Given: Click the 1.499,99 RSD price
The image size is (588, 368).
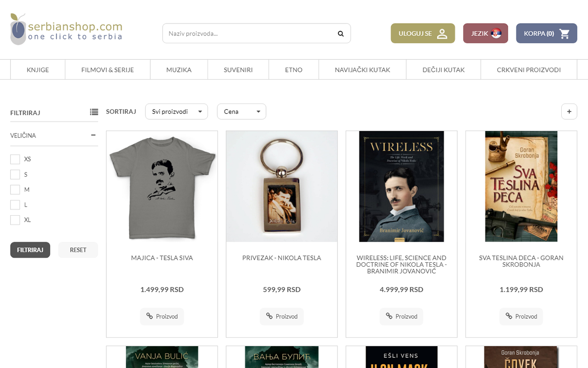Looking at the screenshot, I should [162, 289].
